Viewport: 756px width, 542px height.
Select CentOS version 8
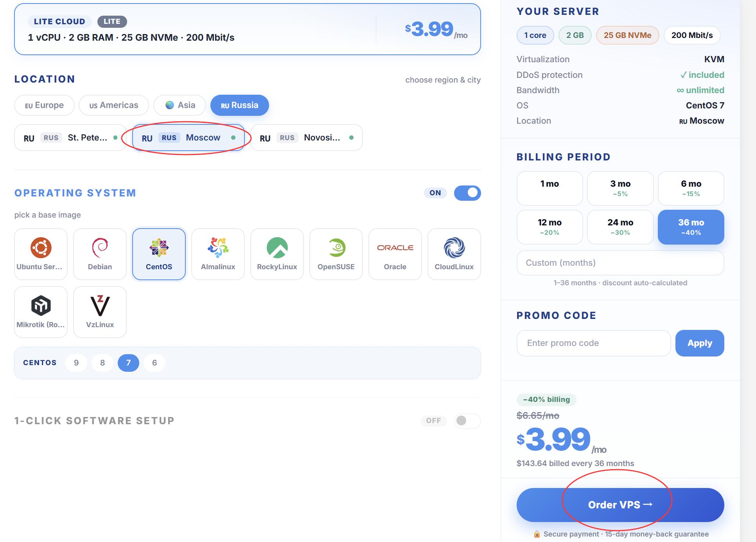[102, 363]
